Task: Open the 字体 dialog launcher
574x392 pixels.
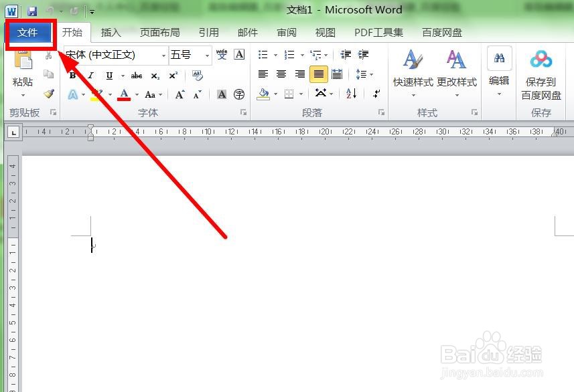Action: click(243, 112)
